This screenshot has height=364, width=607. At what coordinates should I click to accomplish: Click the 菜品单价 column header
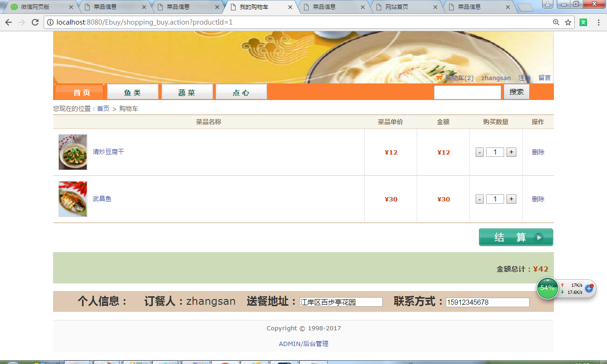(x=390, y=122)
